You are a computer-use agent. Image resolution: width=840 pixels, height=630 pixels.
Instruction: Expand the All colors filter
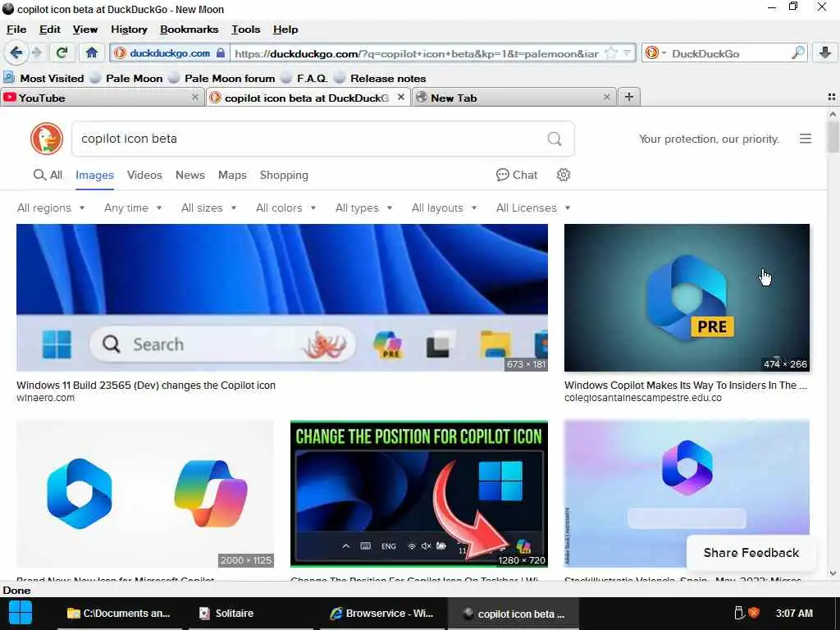(286, 208)
